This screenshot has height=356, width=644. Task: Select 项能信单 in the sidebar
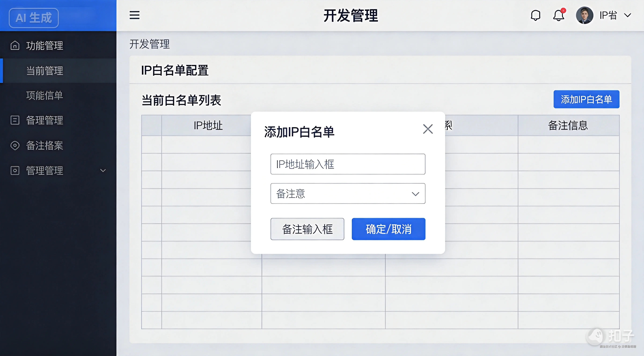click(44, 96)
